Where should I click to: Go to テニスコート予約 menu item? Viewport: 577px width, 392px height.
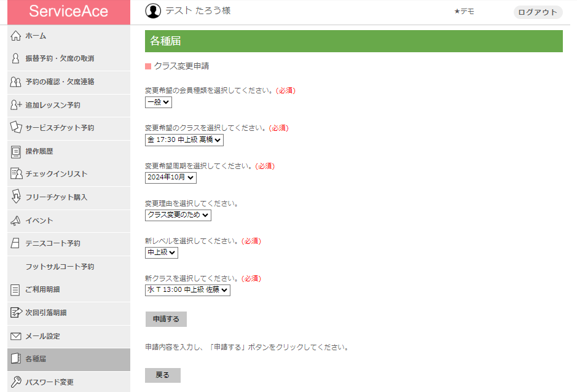(x=69, y=244)
